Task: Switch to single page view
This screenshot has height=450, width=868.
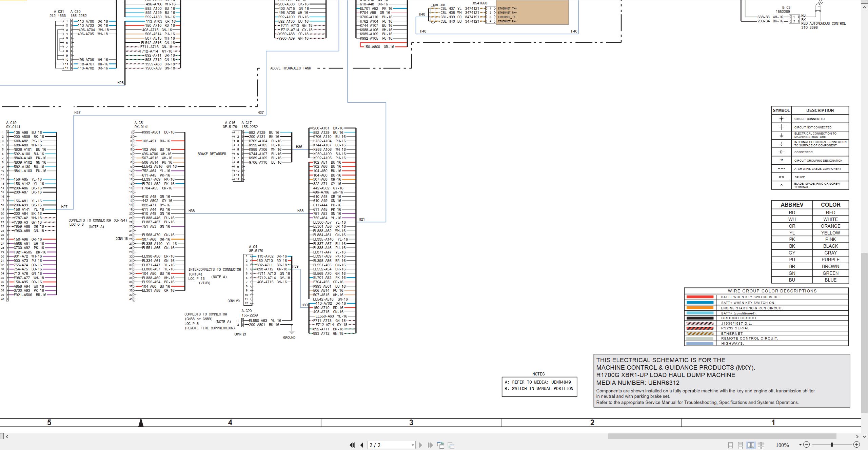Action: (730, 445)
